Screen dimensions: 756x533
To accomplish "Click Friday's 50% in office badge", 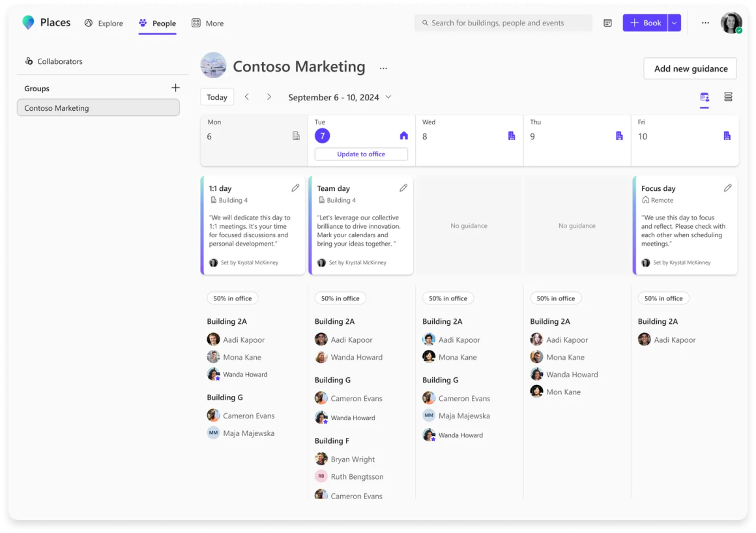I will (x=664, y=298).
